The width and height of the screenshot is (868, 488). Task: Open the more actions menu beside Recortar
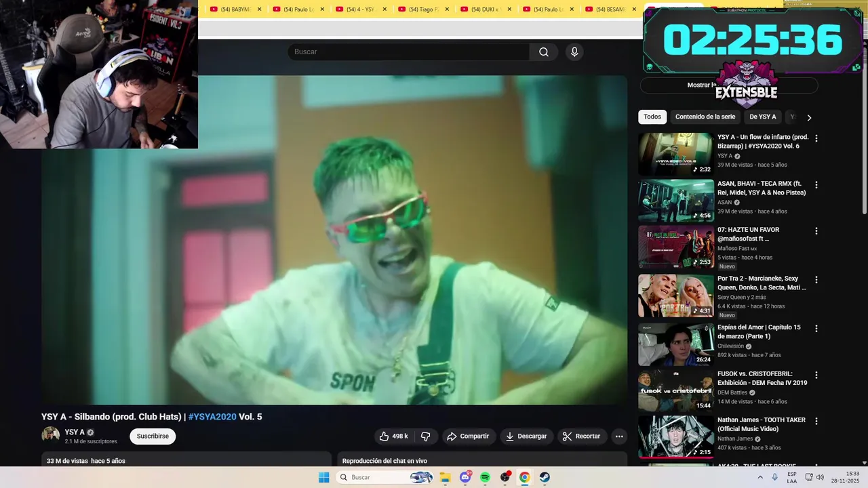point(619,436)
